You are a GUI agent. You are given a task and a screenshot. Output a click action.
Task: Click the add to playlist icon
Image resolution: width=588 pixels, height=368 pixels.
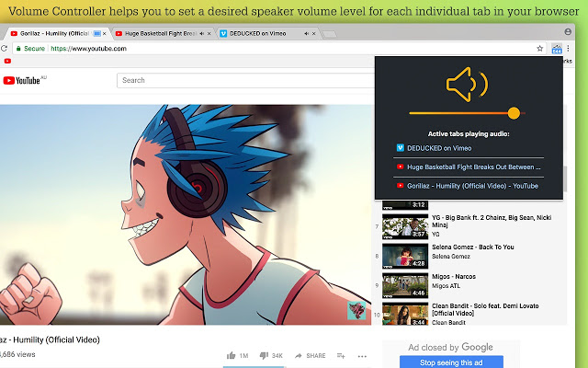coord(341,355)
